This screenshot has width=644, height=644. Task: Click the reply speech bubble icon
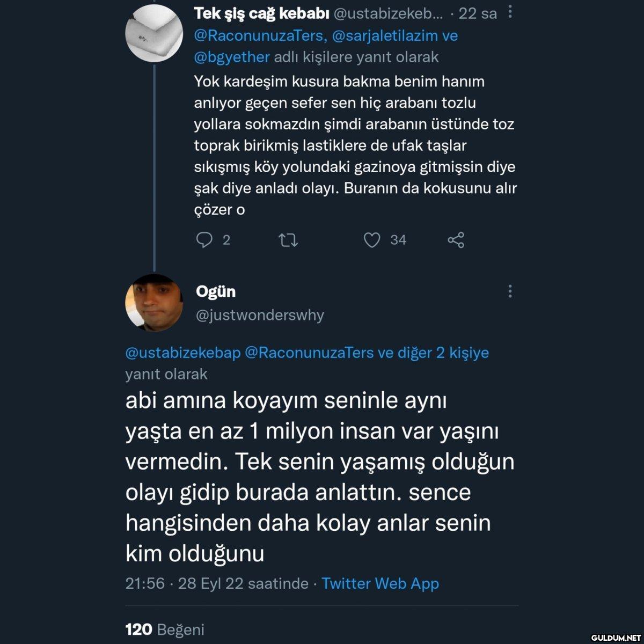pos(204,240)
